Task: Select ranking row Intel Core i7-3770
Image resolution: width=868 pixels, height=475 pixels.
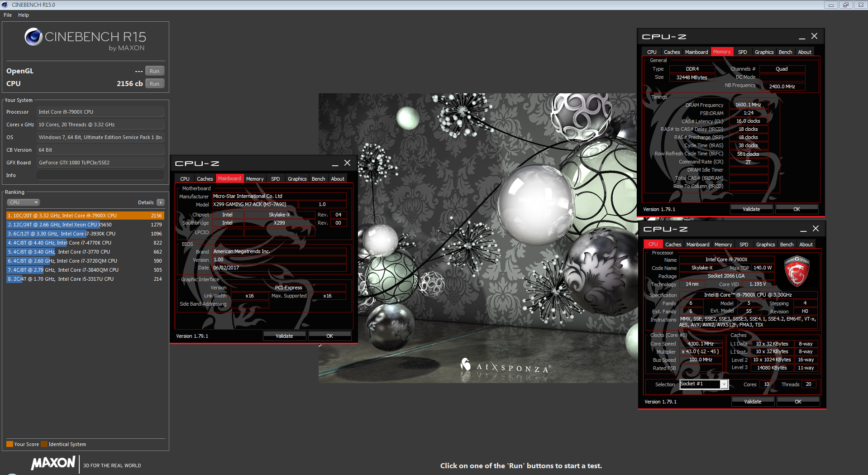Action: [x=85, y=252]
